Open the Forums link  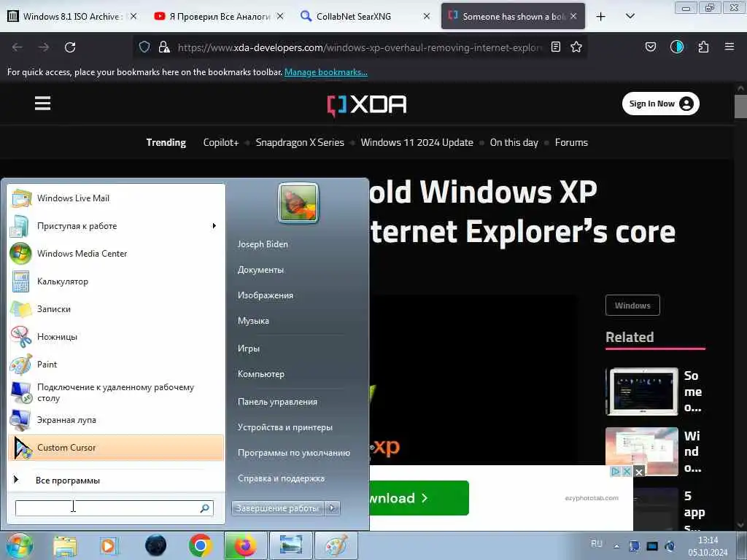[571, 142]
